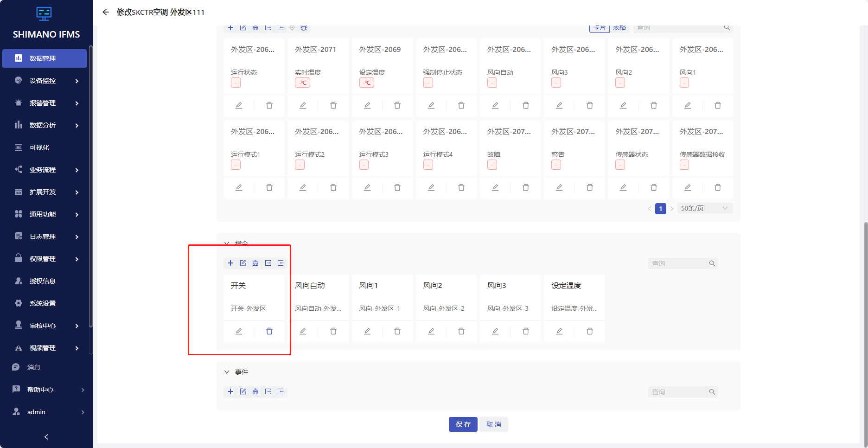Click the search magnifier in 指令 section
The height and width of the screenshot is (448, 868).
[712, 263]
